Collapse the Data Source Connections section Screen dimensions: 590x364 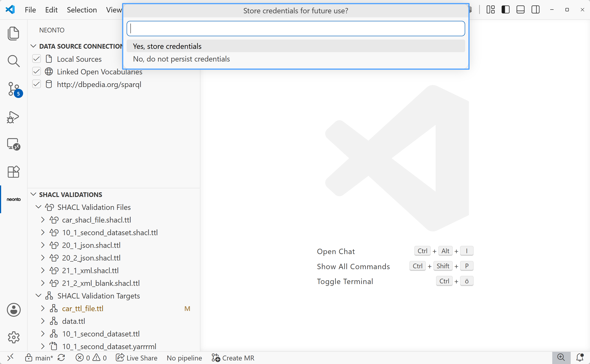(34, 46)
